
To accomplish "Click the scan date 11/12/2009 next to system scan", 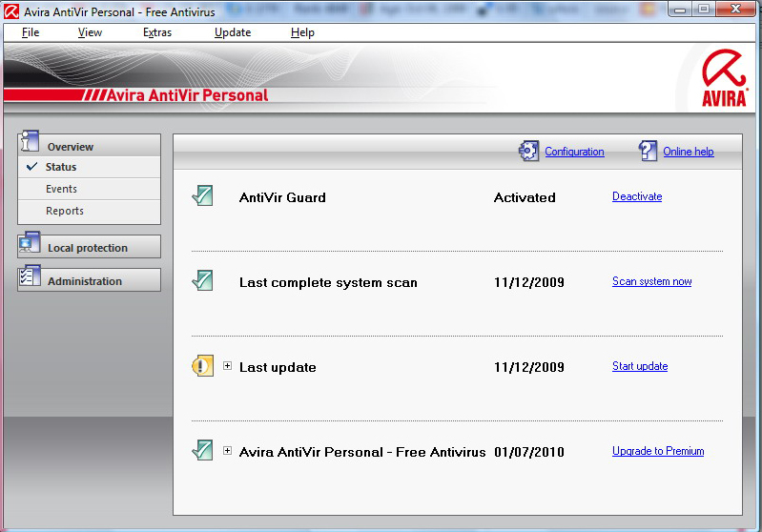I will 528,282.
